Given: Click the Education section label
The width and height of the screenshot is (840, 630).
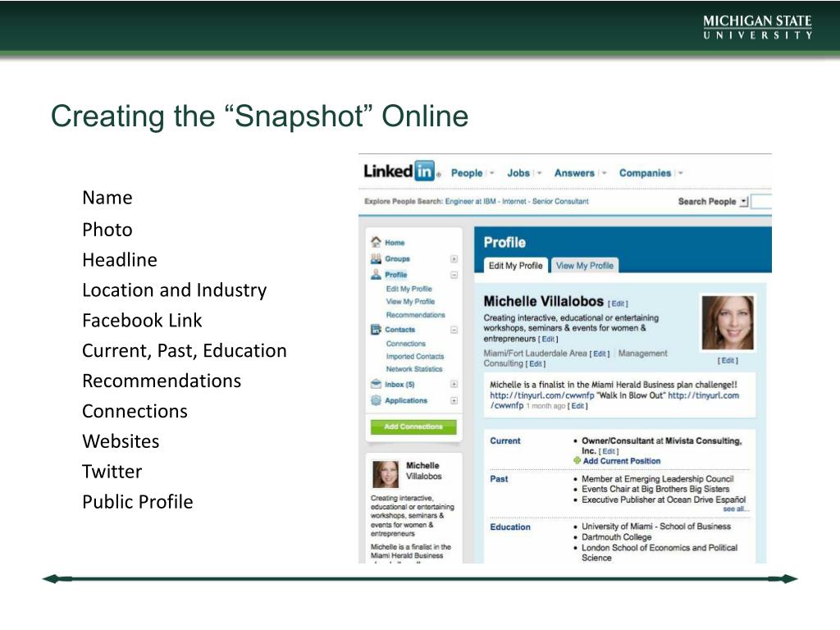Looking at the screenshot, I should coord(510,527).
